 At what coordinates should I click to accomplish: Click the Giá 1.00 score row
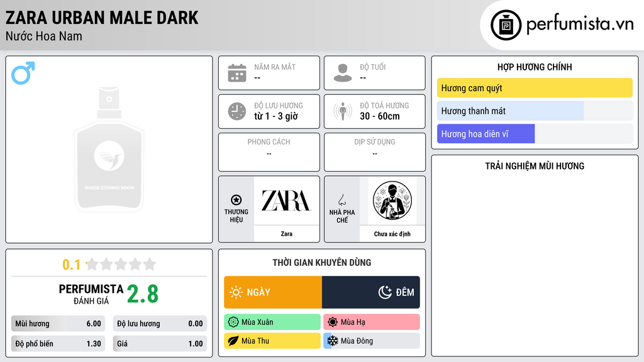click(160, 344)
